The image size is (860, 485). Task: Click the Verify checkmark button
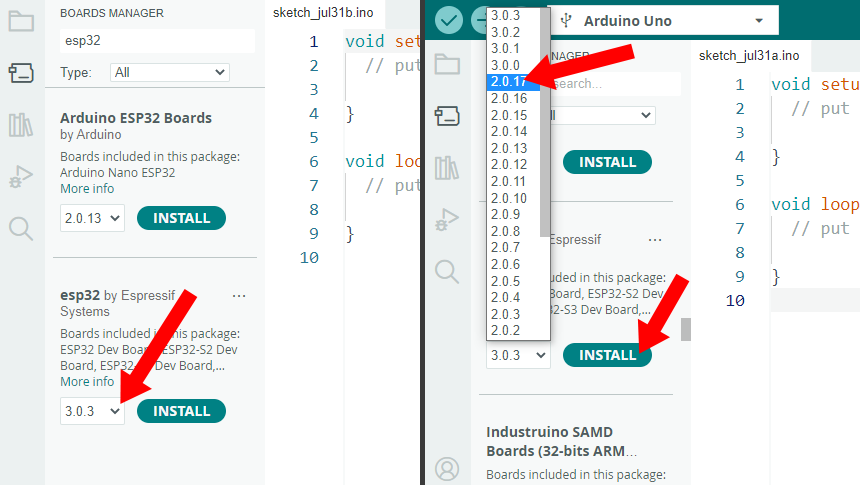coord(449,21)
